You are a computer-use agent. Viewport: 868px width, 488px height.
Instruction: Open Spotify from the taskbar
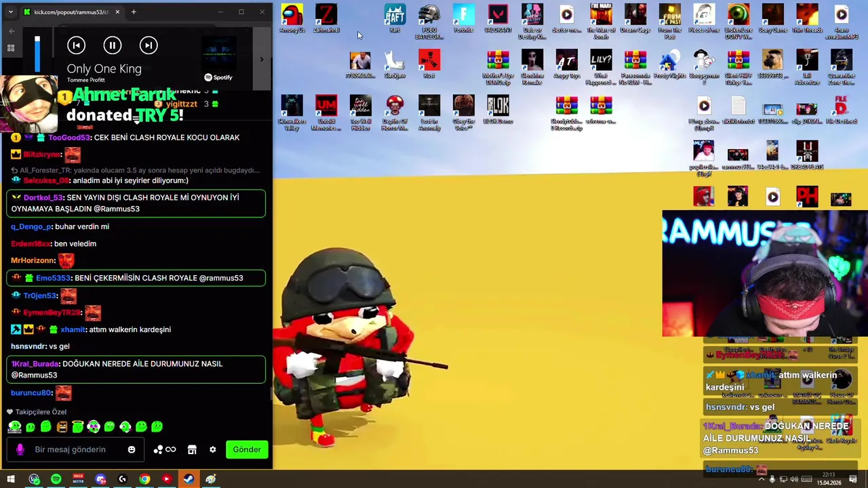pyautogui.click(x=56, y=479)
